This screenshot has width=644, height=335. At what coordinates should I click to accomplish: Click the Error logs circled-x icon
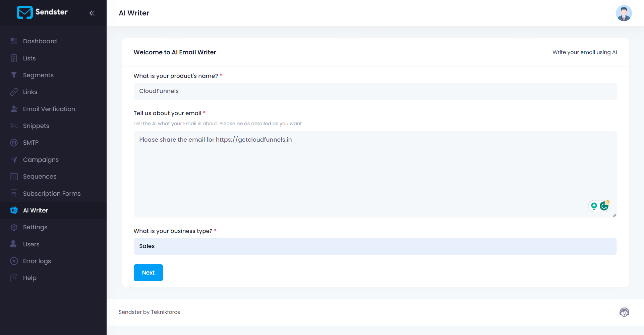[14, 261]
